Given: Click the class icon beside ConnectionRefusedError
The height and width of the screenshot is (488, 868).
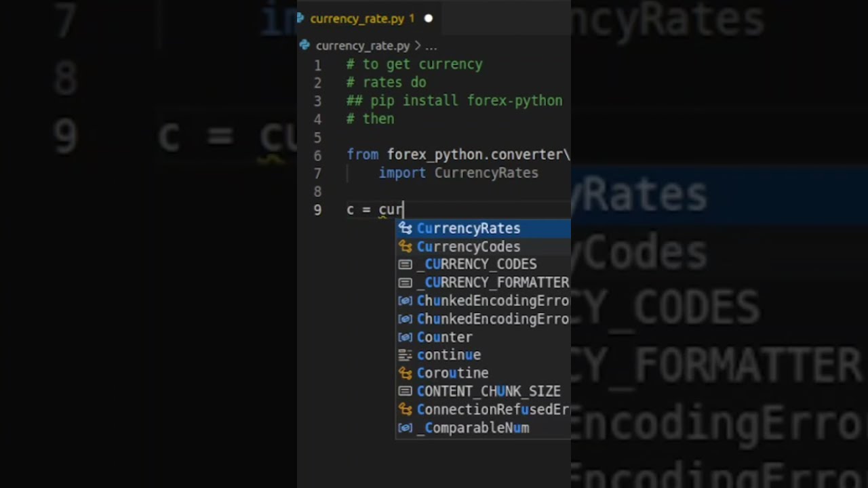Looking at the screenshot, I should pyautogui.click(x=406, y=409).
